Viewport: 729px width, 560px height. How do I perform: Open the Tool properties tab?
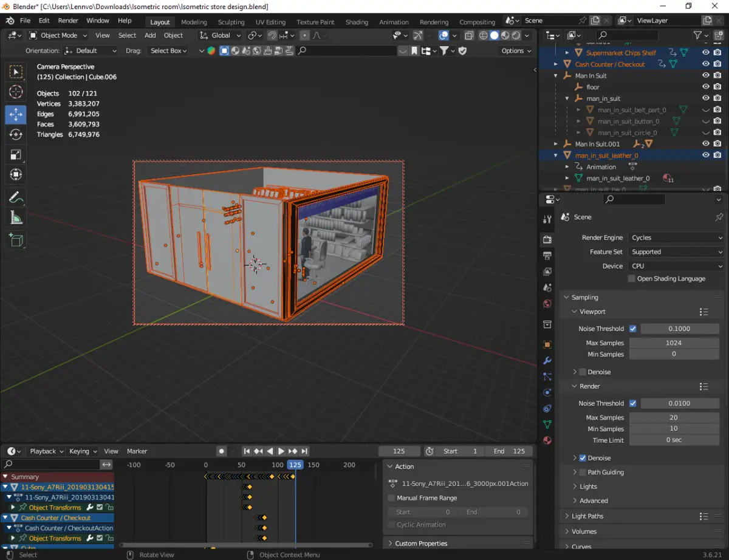point(547,219)
